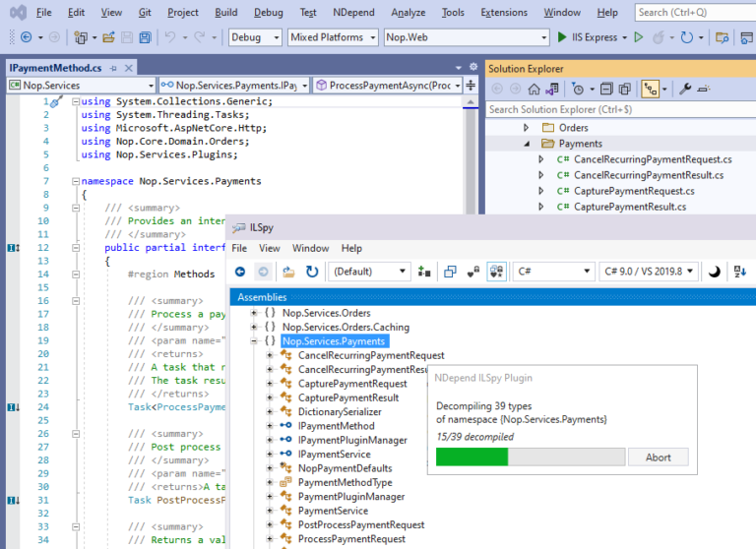Click Collapse All icon in Solution Explorer
Viewport: 756px width, 549px height.
pyautogui.click(x=606, y=90)
